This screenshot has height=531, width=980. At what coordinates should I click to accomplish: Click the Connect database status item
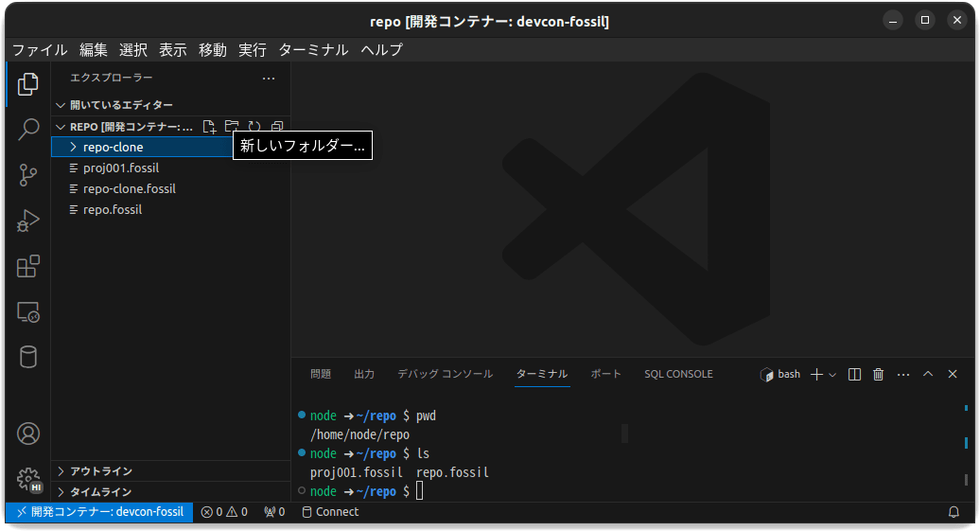point(331,512)
